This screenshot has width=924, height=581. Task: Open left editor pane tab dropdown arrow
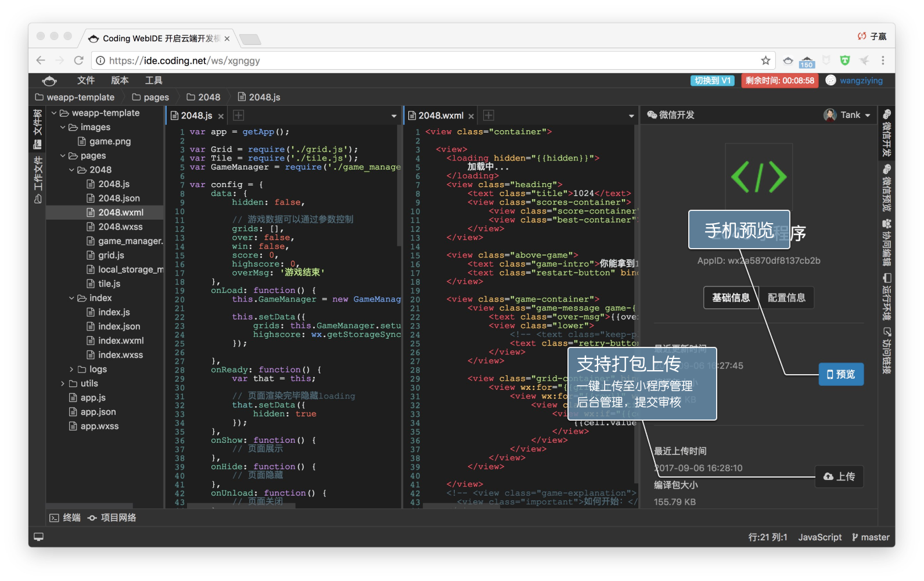click(x=394, y=116)
